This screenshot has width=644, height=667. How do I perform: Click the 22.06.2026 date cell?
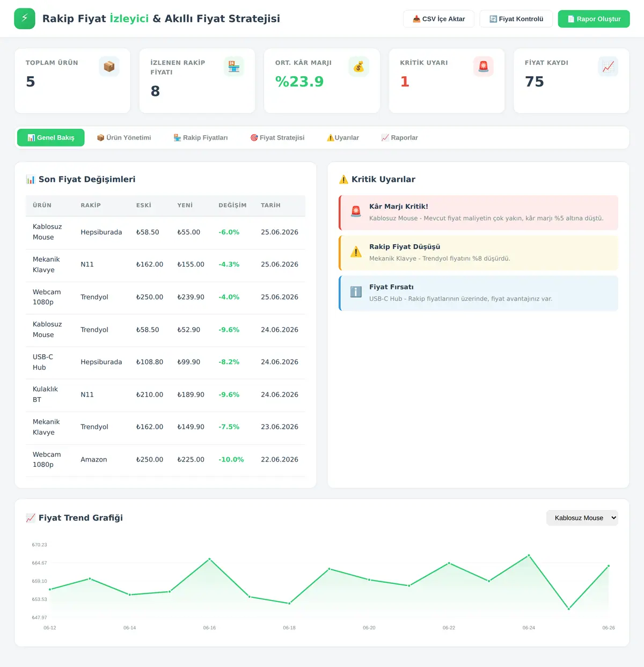click(280, 459)
